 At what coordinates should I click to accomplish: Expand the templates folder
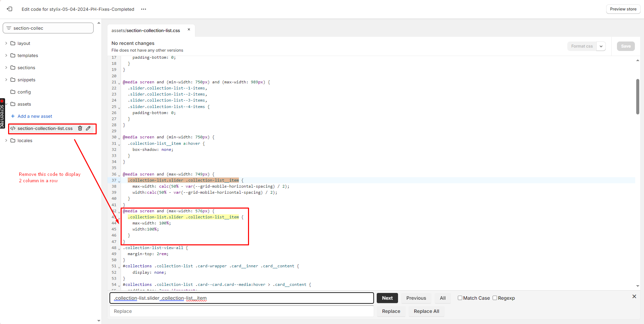click(6, 55)
